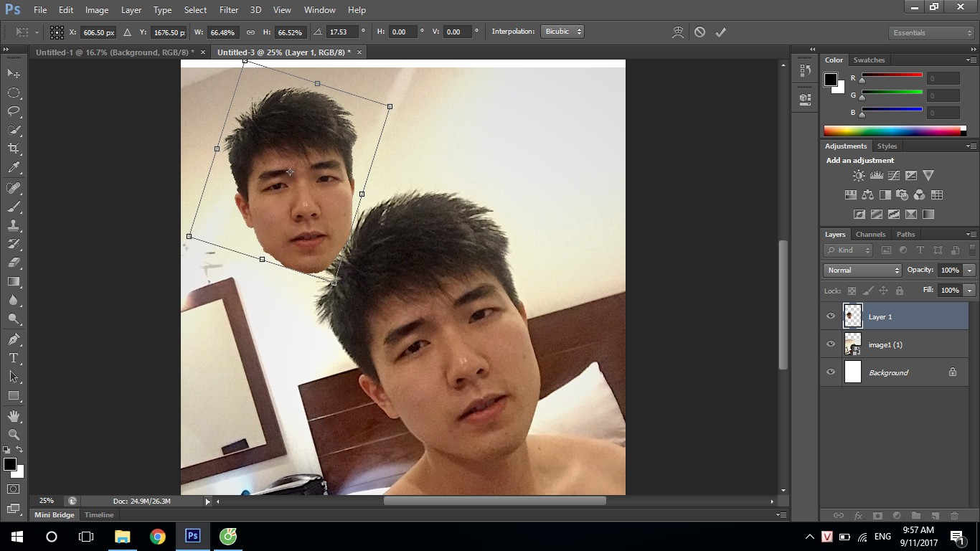
Task: Select the Elliptical Marquee tool
Action: [x=14, y=93]
